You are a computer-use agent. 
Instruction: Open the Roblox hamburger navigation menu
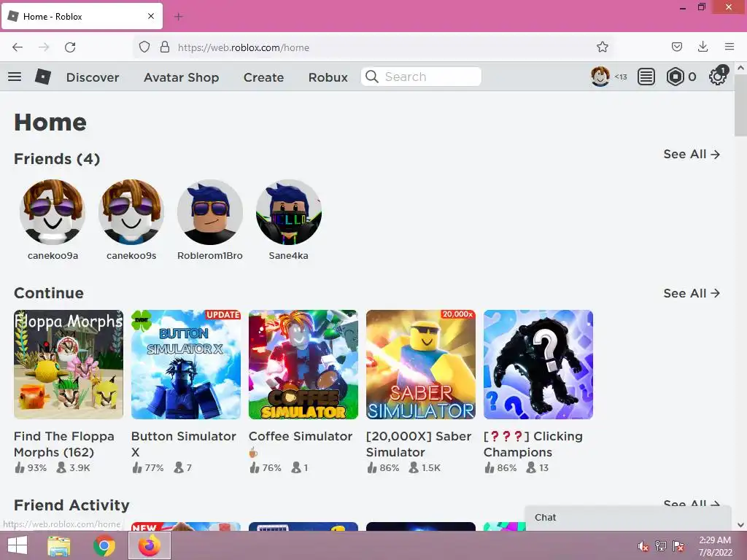tap(15, 76)
